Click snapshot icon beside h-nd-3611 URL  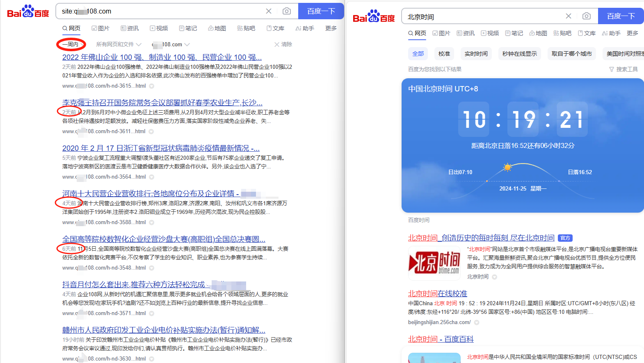[x=151, y=132]
